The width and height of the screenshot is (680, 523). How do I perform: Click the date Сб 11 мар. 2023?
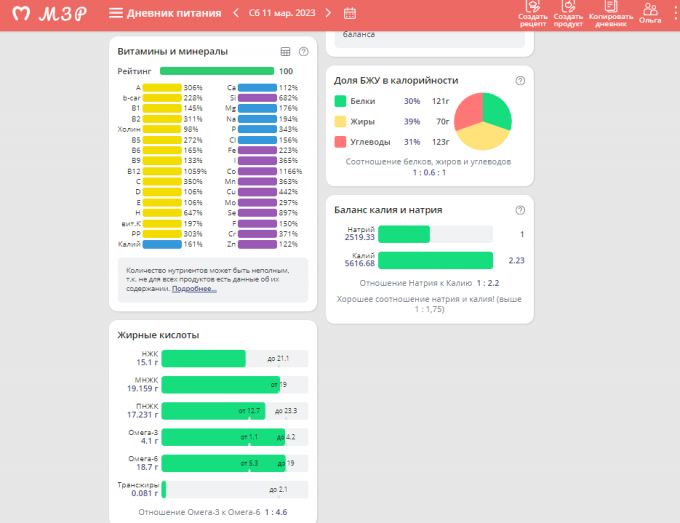click(x=283, y=13)
